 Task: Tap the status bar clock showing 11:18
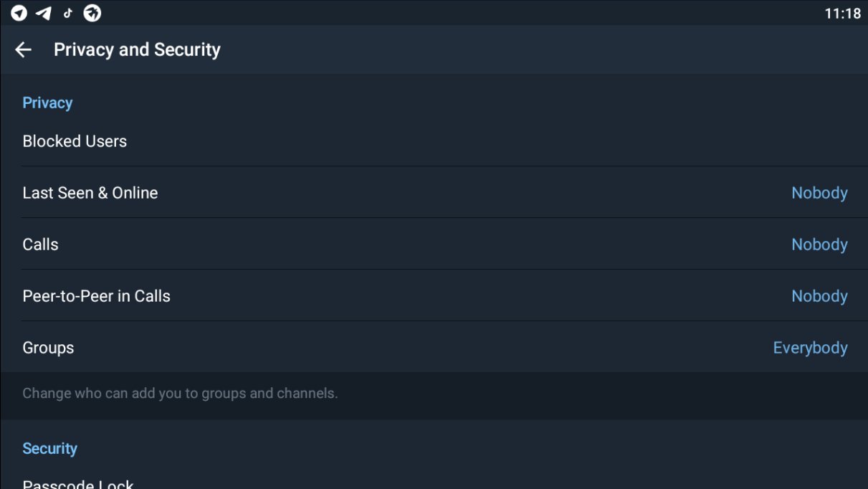point(842,13)
